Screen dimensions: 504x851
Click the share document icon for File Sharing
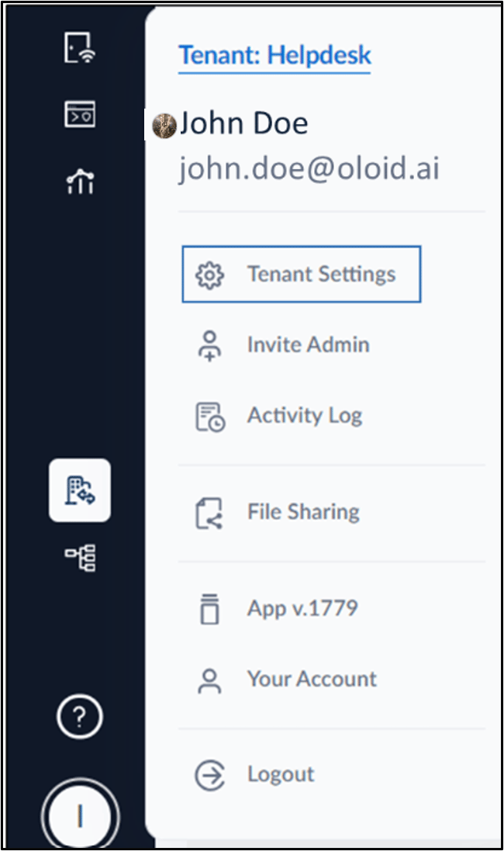(209, 514)
